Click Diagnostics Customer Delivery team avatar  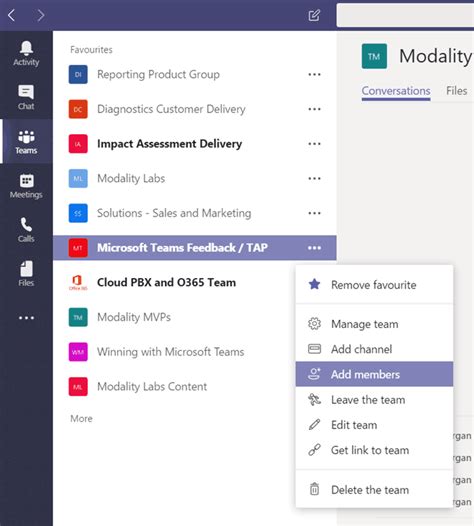coord(78,109)
